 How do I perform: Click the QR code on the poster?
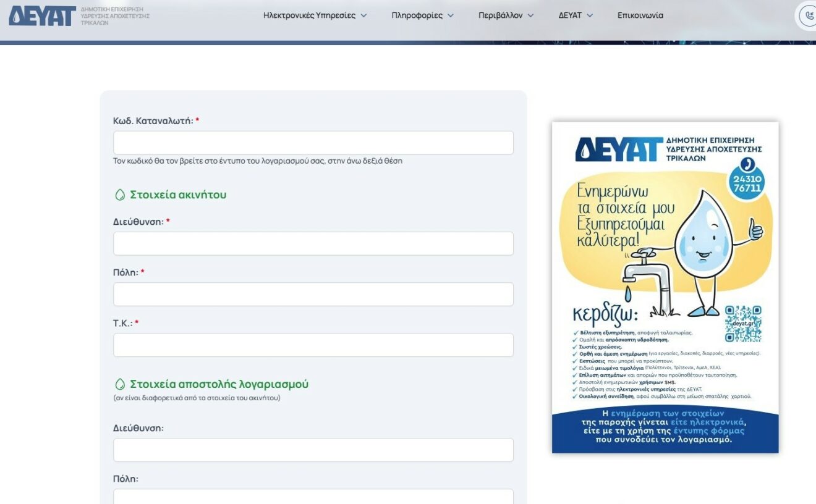[x=743, y=324]
